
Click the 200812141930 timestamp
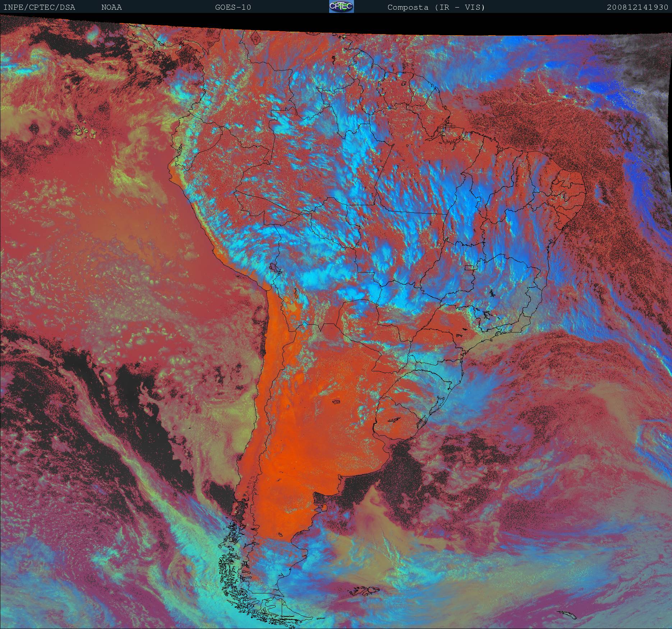638,8
